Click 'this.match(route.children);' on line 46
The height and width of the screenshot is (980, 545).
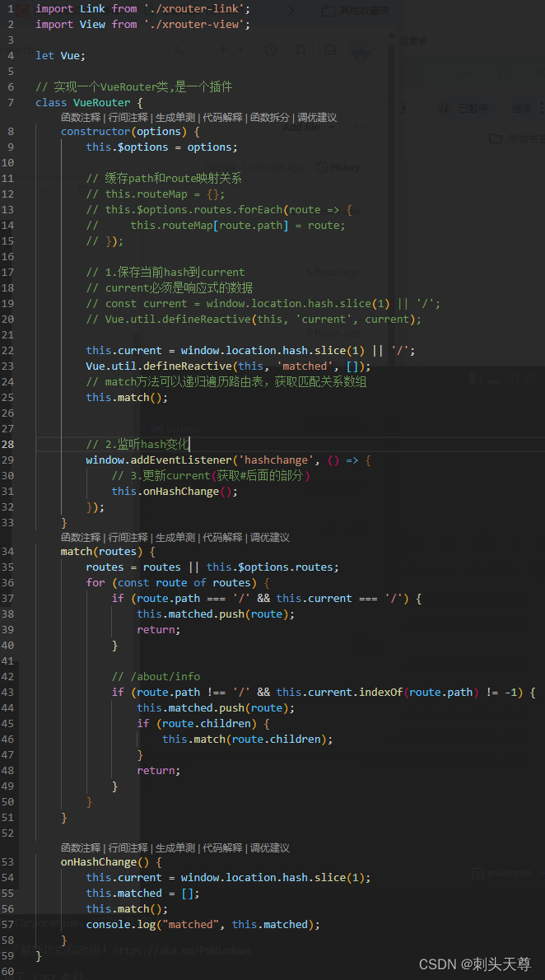[x=248, y=739]
